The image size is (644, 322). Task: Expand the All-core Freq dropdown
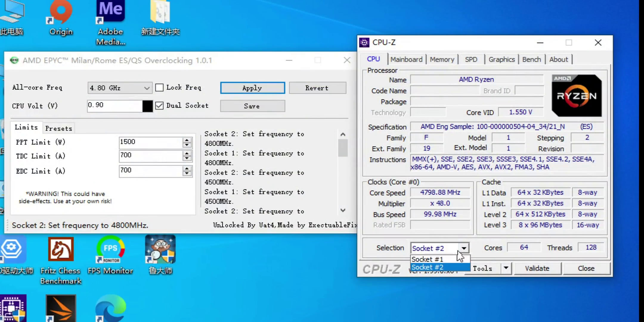click(x=146, y=88)
